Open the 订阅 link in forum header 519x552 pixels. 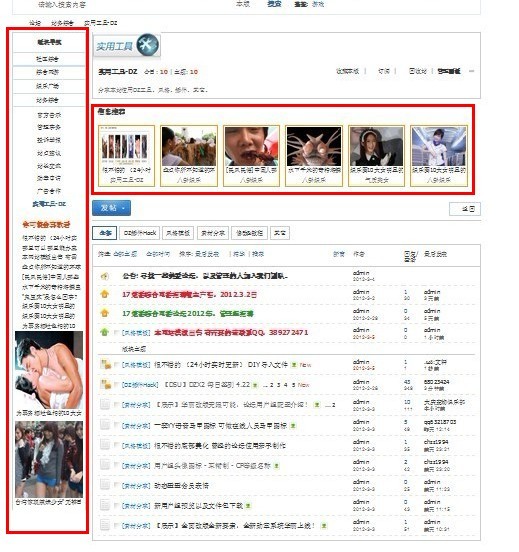[x=384, y=71]
